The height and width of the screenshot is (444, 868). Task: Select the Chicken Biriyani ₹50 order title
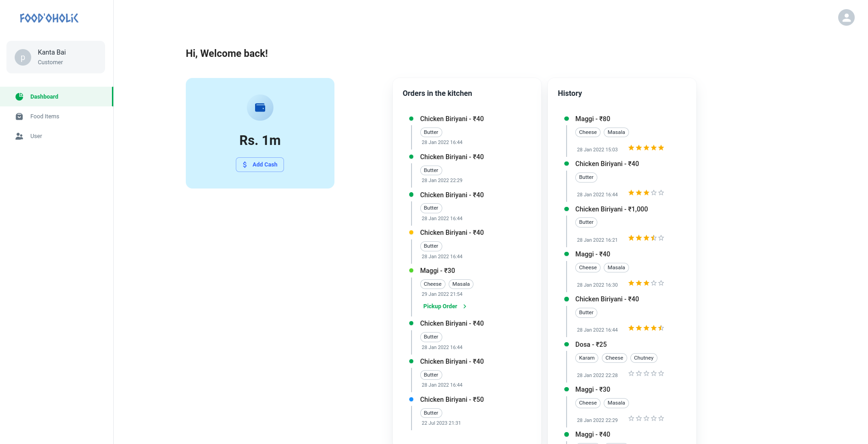pos(452,400)
